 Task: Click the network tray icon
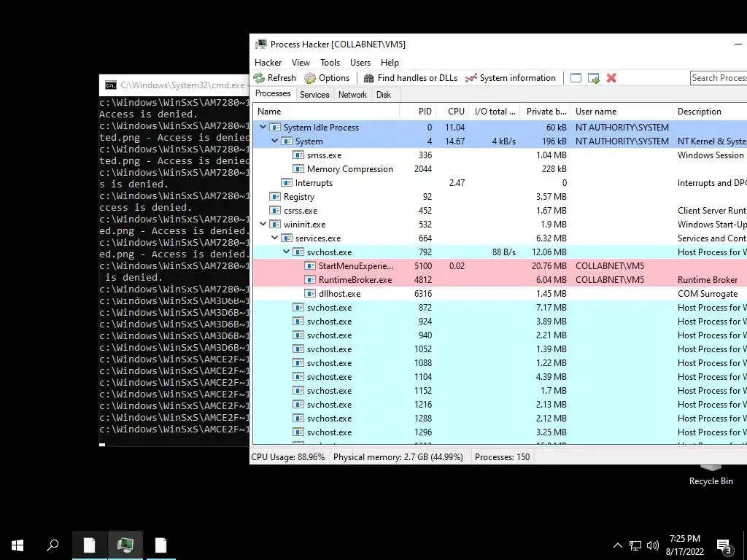635,545
